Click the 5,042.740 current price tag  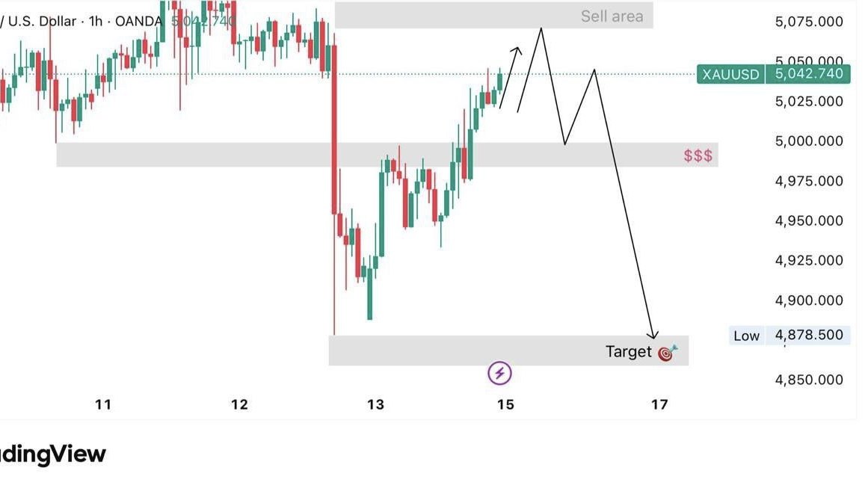point(808,73)
